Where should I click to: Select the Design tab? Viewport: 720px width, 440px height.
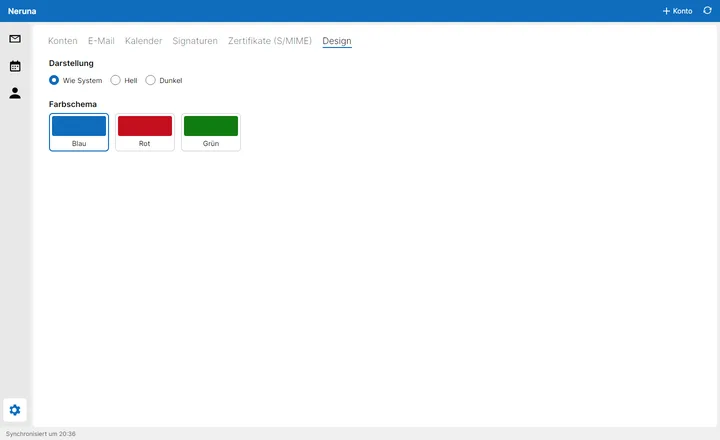pos(337,41)
